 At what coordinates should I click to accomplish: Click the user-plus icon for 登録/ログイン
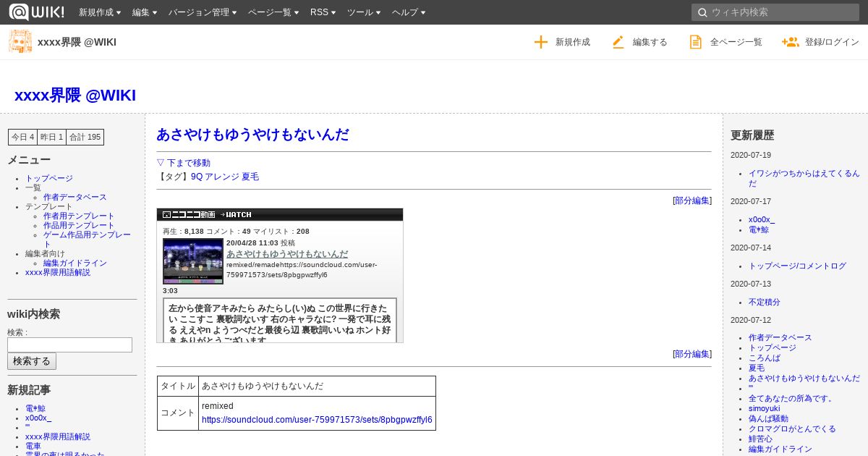click(x=790, y=42)
